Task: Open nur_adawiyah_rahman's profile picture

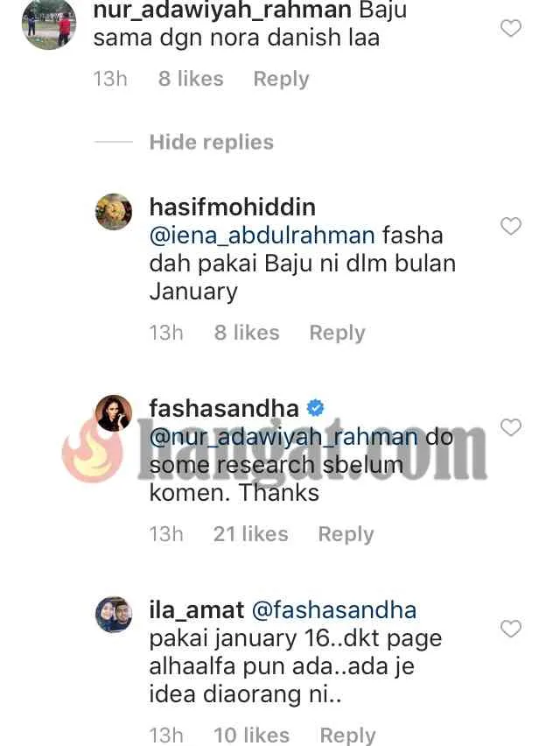Action: tap(49, 23)
